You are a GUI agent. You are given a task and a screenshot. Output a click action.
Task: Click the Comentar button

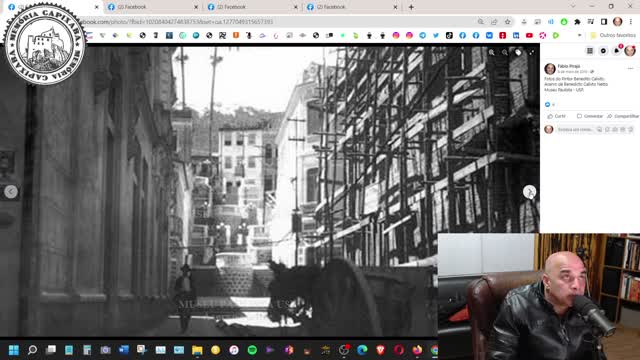[x=589, y=116]
